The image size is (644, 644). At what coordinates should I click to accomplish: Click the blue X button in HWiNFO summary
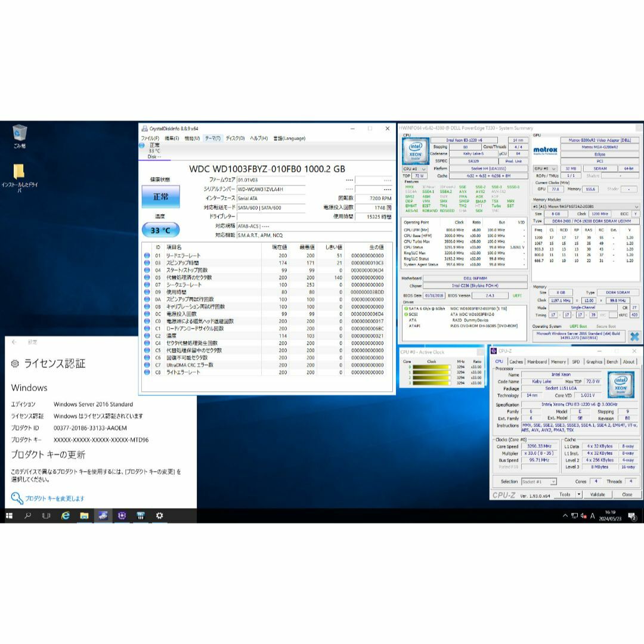634,337
